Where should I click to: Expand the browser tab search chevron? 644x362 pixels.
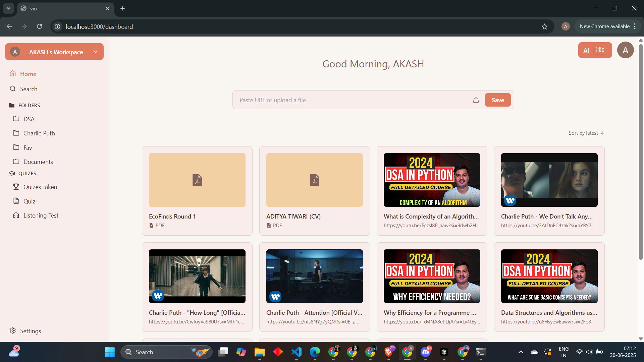[8, 8]
